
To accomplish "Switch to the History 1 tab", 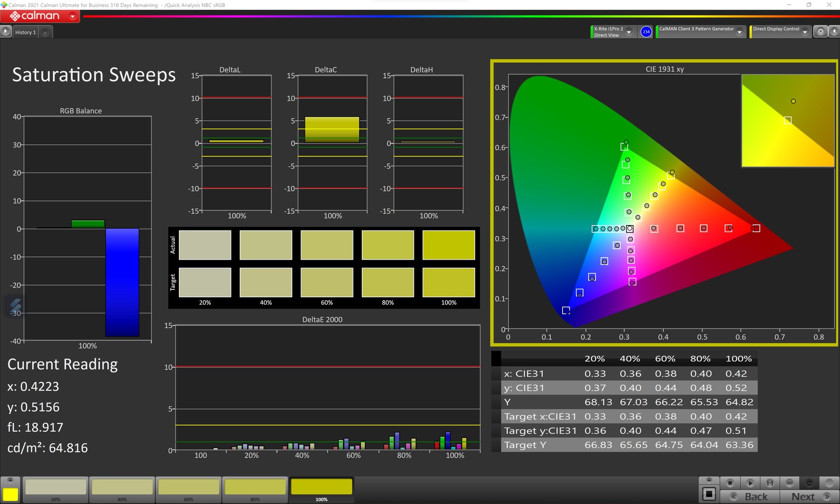I will (x=25, y=32).
